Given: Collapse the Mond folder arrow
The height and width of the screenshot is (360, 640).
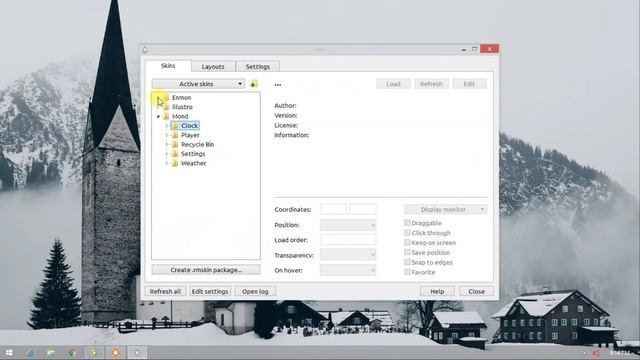Looking at the screenshot, I should [158, 116].
